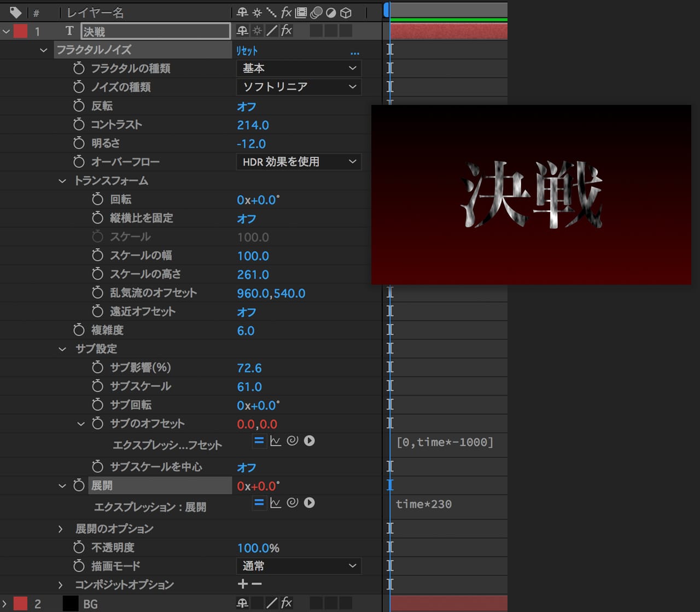The height and width of the screenshot is (612, 700).
Task: Click the stopwatch for コントラスト property
Action: coord(79,125)
